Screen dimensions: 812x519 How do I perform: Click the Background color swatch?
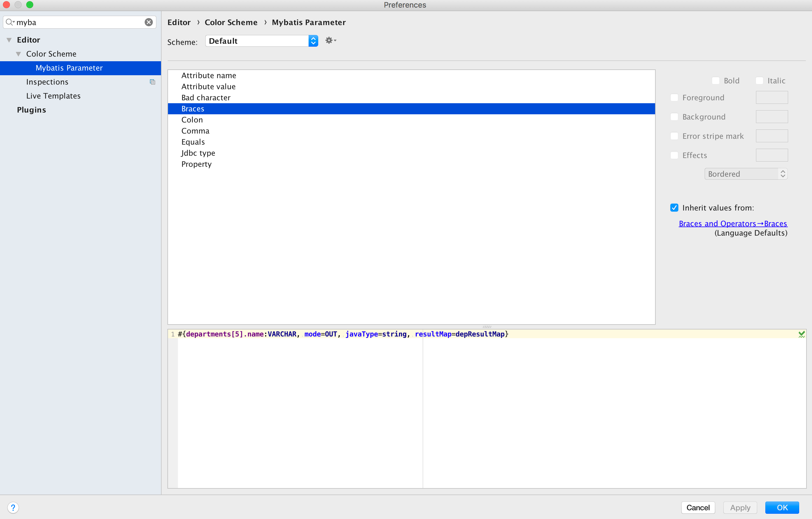click(772, 117)
